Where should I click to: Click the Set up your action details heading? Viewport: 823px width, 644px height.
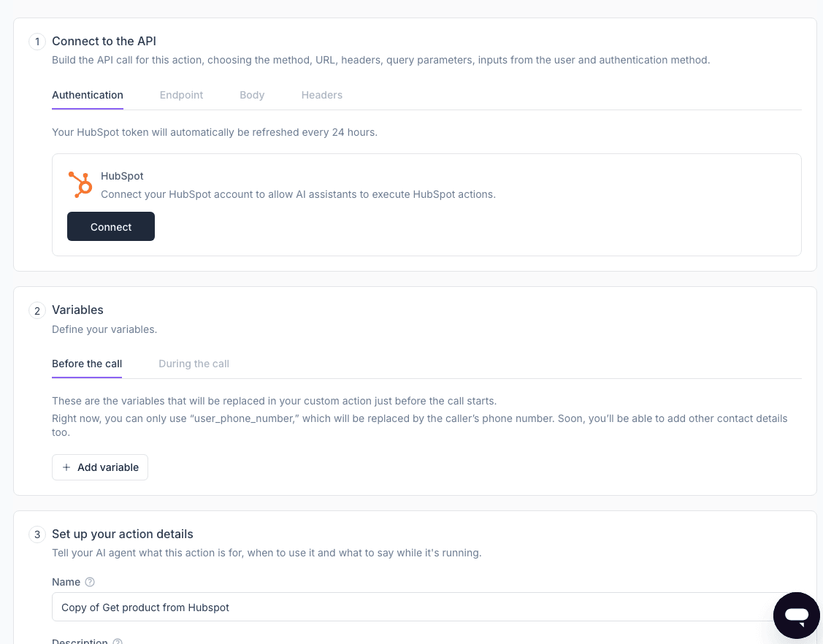tap(122, 534)
